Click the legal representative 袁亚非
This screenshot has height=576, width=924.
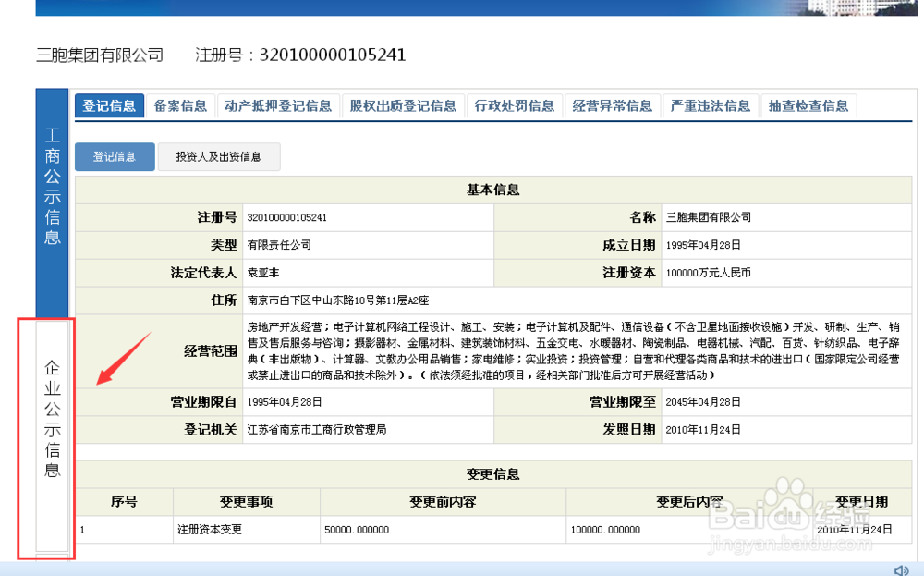coord(262,273)
